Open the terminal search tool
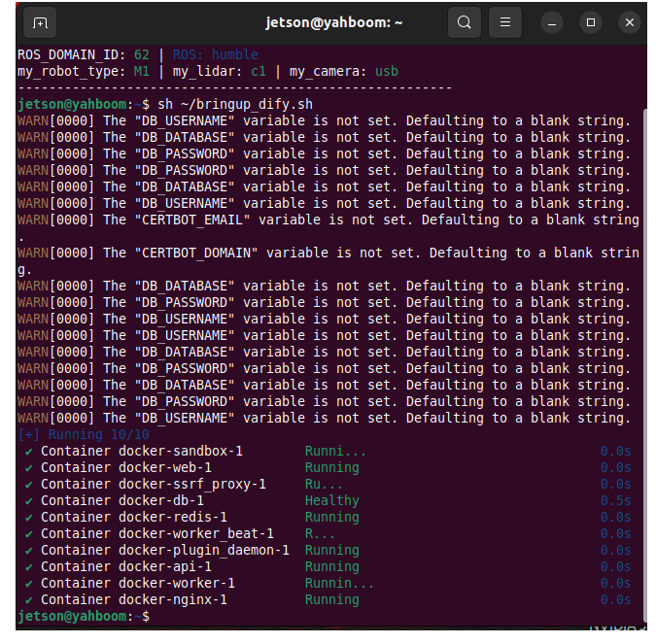 coord(464,22)
